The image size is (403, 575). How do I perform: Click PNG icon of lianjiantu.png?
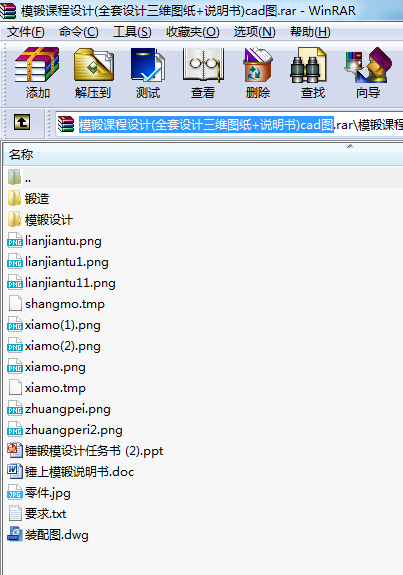(x=15, y=241)
